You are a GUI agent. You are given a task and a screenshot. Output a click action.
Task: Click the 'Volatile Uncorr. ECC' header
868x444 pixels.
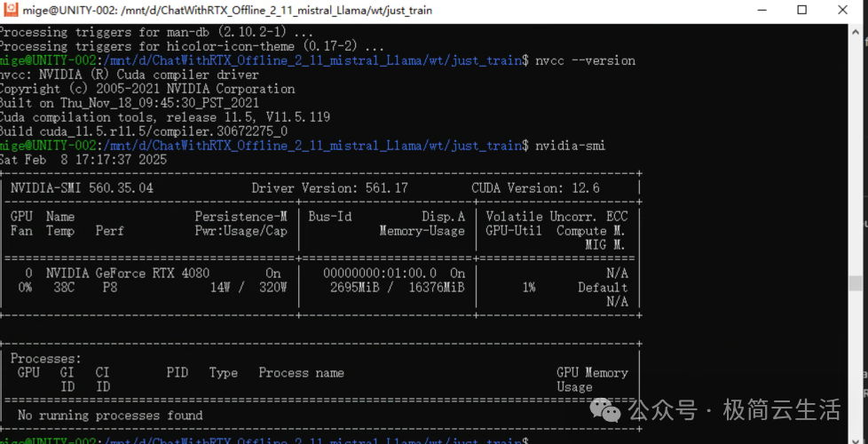tap(556, 217)
